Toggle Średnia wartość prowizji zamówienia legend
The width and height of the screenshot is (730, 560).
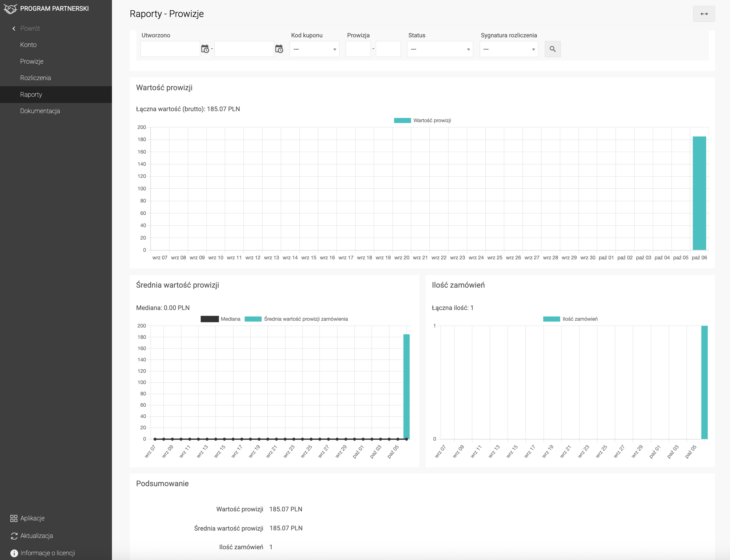tap(296, 319)
